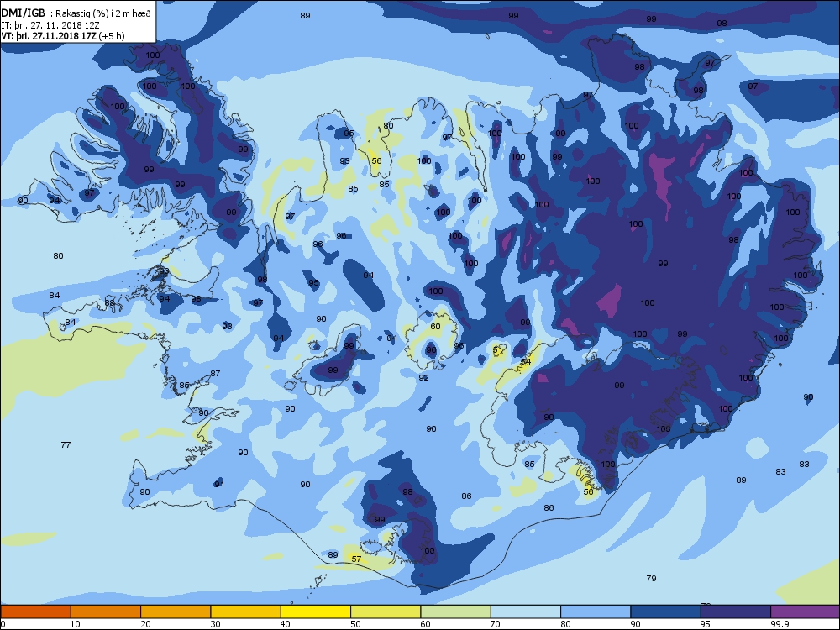Click the legend tick label '50'
The image size is (840, 630).
coord(355,624)
